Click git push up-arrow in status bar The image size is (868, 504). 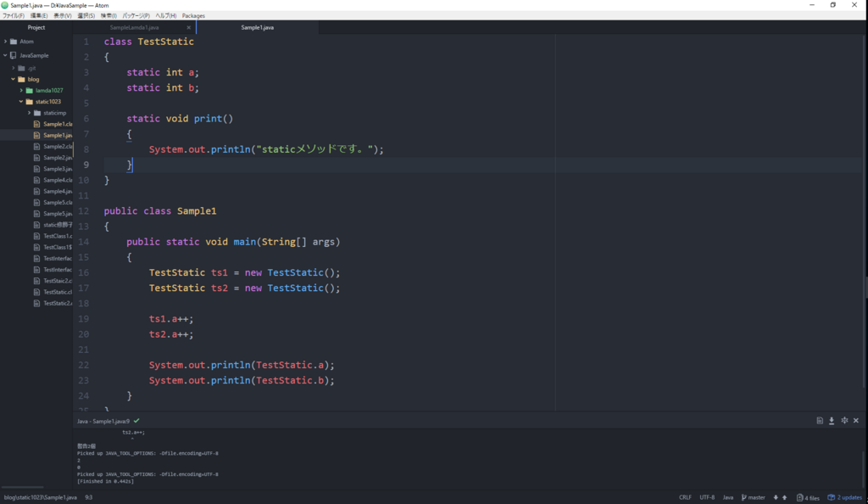pyautogui.click(x=784, y=497)
